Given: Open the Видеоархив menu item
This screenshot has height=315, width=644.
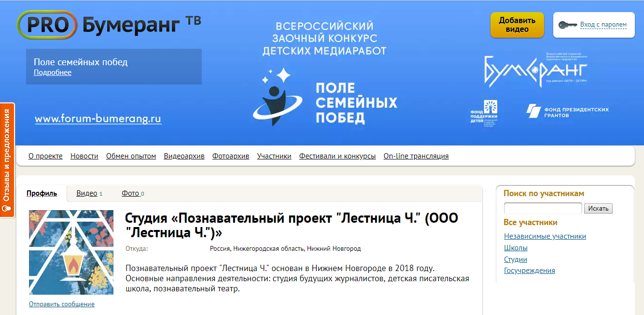Looking at the screenshot, I should pos(184,156).
